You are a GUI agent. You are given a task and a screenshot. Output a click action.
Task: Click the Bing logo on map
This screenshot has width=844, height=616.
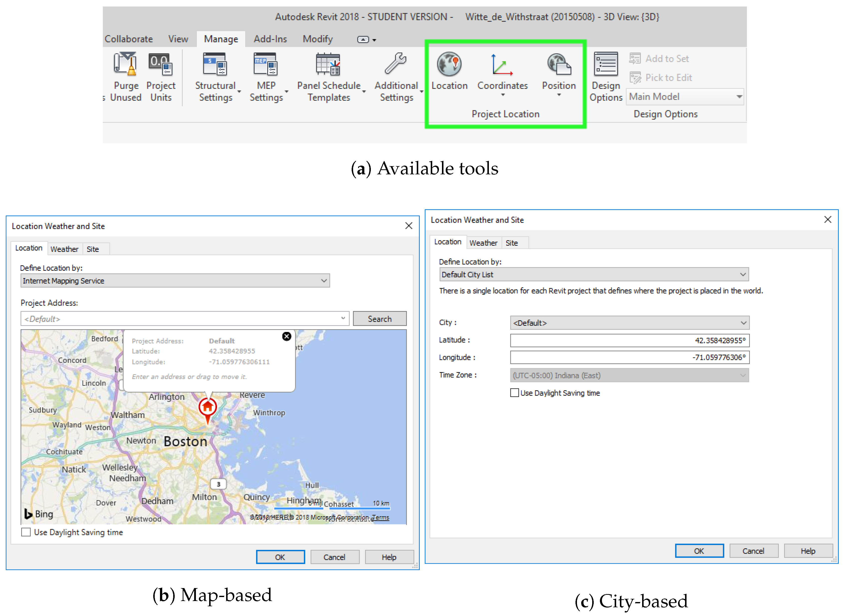coord(39,514)
